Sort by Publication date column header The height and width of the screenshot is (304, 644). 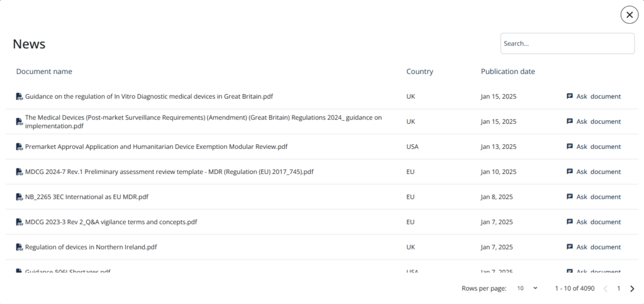pos(508,72)
